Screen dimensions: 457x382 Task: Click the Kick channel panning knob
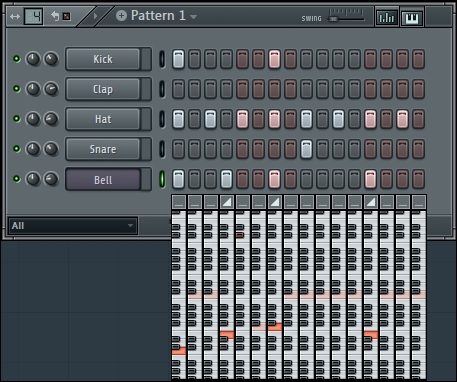pyautogui.click(x=33, y=59)
